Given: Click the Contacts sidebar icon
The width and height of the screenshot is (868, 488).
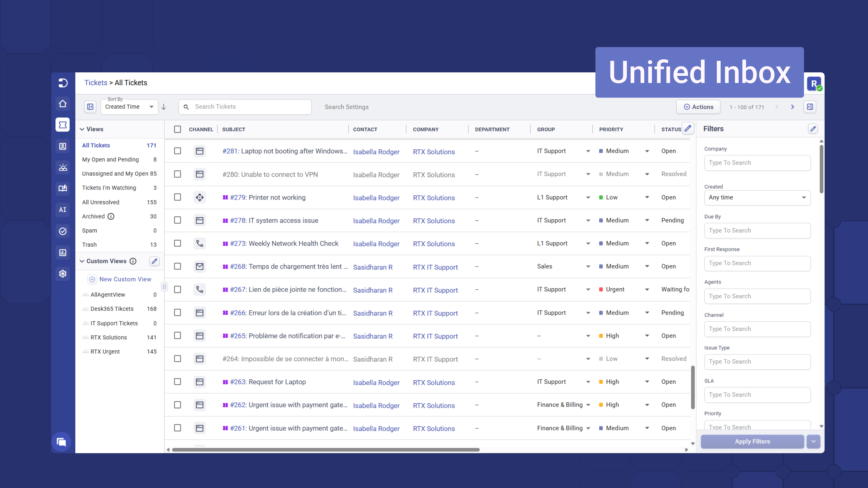Looking at the screenshot, I should click(x=63, y=146).
